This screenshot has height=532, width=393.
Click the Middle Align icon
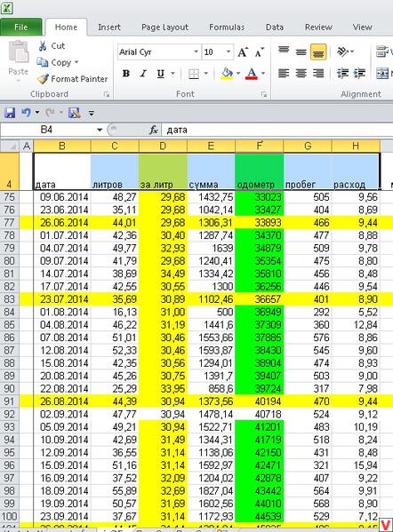pyautogui.click(x=301, y=52)
